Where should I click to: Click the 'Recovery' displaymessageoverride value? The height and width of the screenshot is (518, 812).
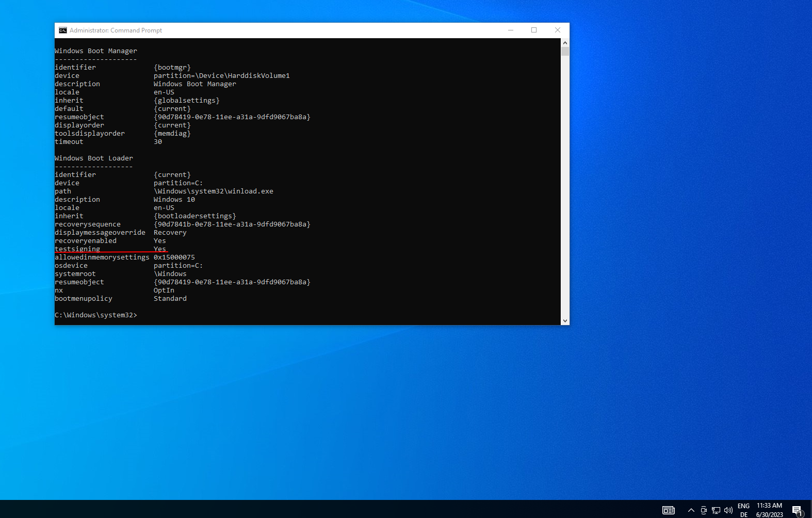pyautogui.click(x=170, y=233)
